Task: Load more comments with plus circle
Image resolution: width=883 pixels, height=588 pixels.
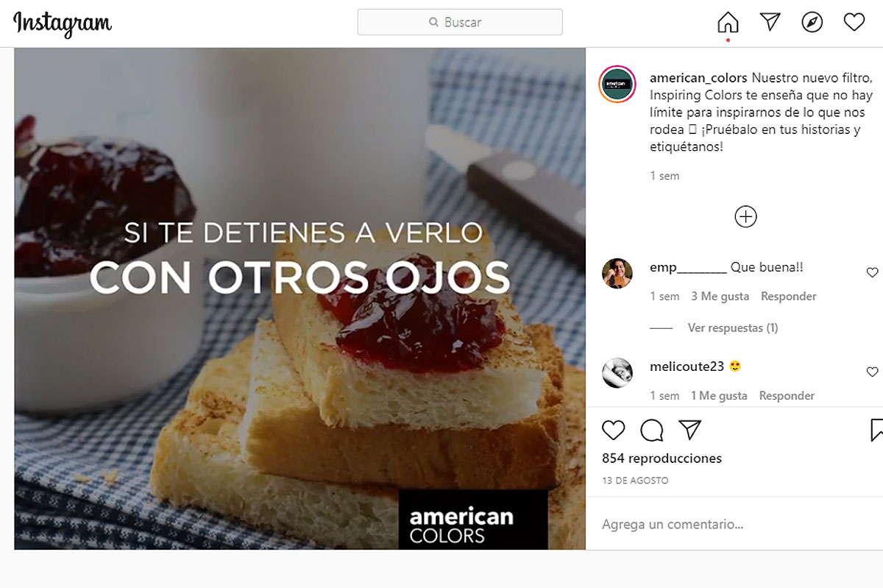Action: click(x=745, y=216)
